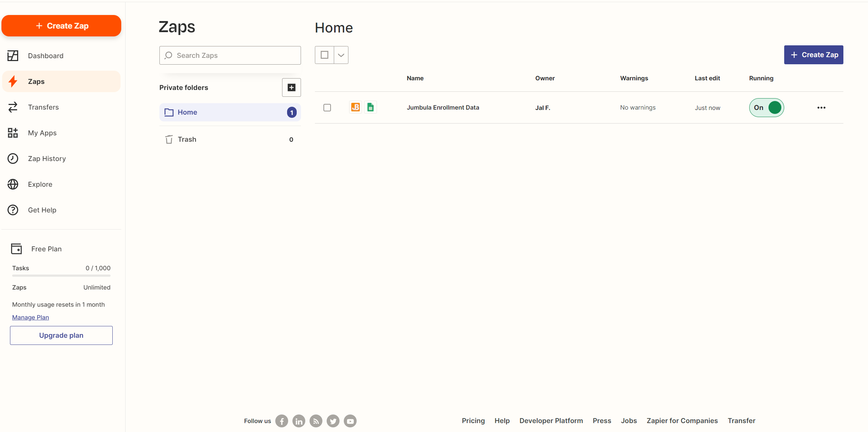The height and width of the screenshot is (432, 868).
Task: Go to Dashboard in the sidebar menu
Action: click(x=61, y=56)
